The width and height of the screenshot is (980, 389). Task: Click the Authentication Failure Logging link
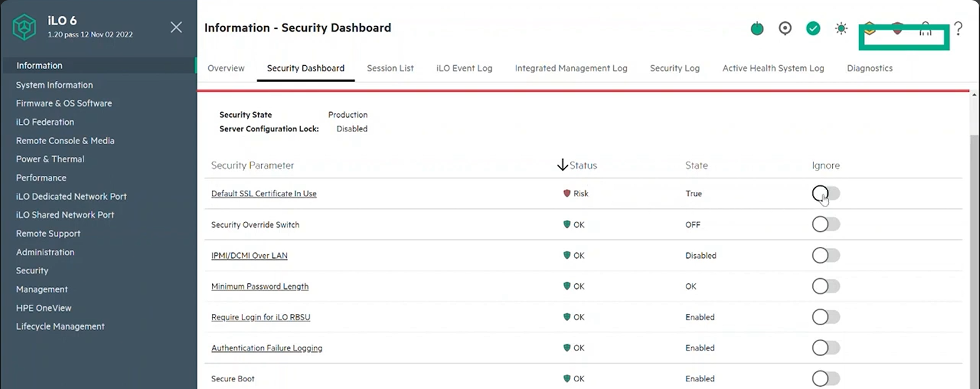(266, 348)
